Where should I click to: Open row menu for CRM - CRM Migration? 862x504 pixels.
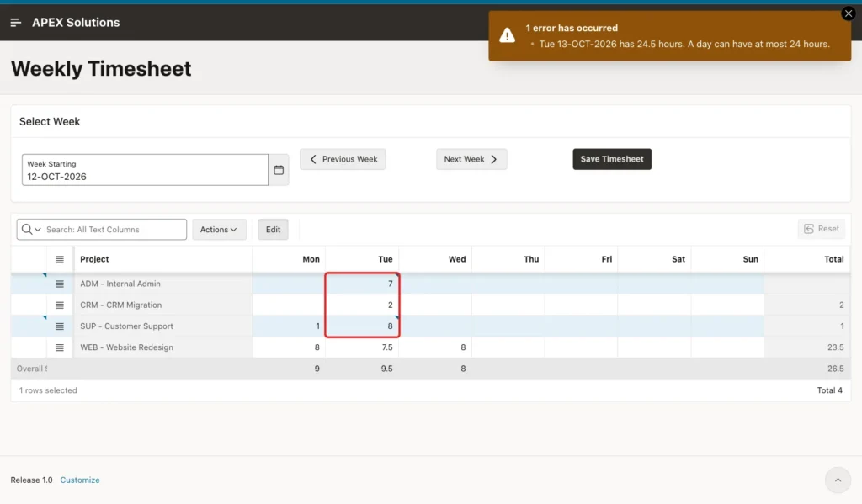tap(60, 305)
